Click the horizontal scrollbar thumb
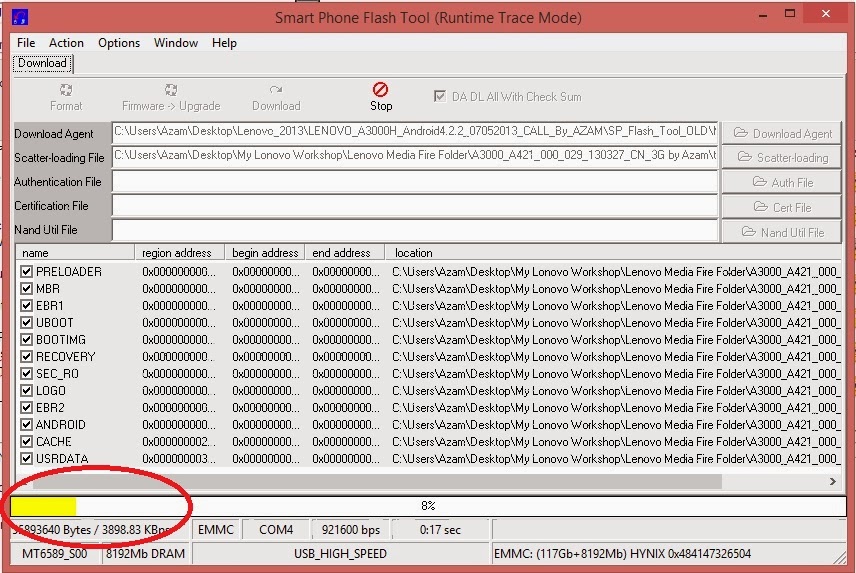 pos(377,481)
